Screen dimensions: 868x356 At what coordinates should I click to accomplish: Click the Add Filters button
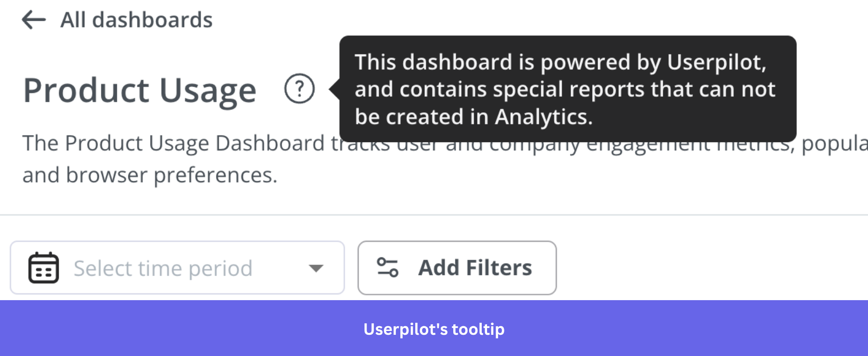tap(456, 267)
